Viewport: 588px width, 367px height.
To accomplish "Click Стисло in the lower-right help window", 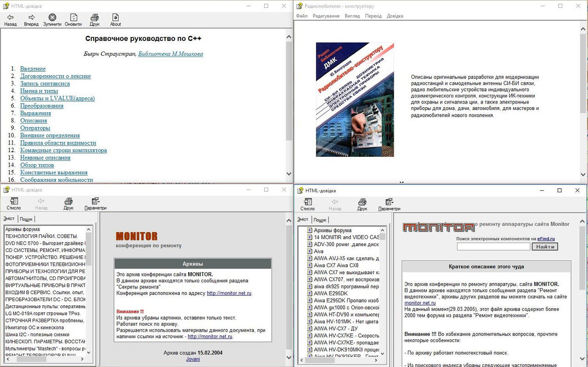I will (308, 205).
